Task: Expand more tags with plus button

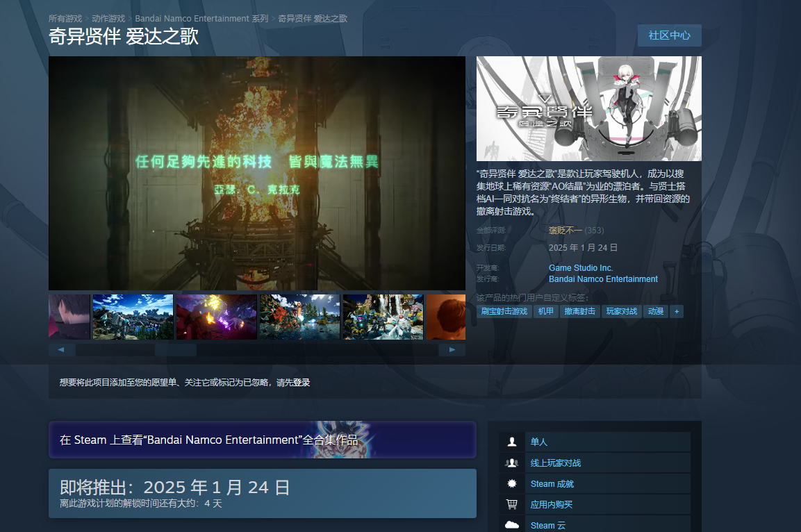Action: coord(677,312)
